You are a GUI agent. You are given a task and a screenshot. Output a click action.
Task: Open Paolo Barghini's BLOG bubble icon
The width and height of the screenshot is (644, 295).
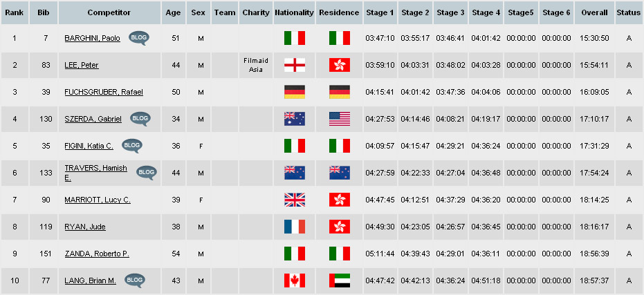[139, 38]
